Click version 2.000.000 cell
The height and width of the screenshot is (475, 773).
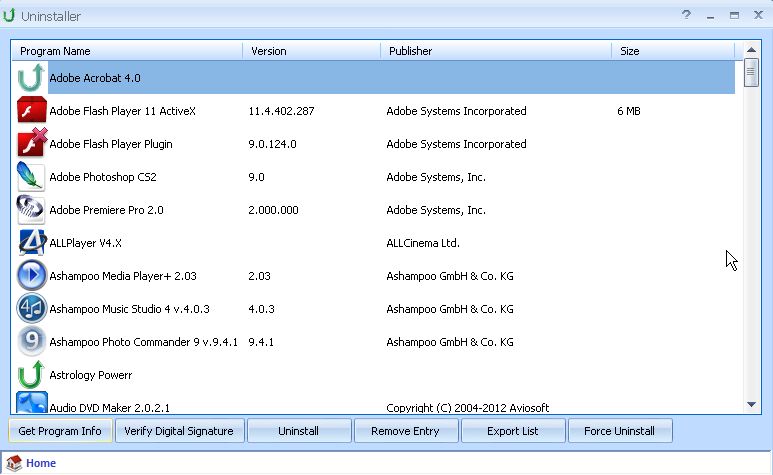(273, 210)
